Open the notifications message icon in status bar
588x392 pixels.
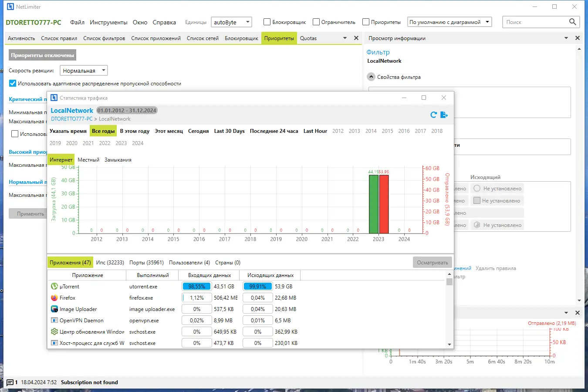tap(10, 382)
